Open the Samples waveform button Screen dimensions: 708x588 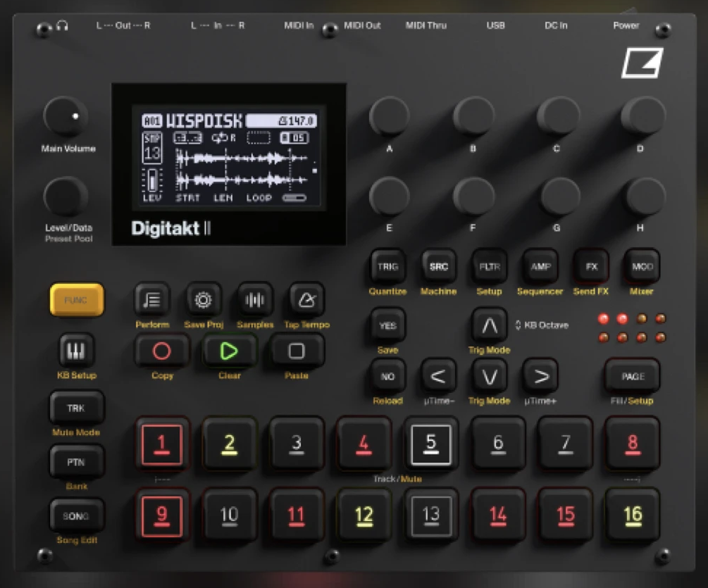coord(254,300)
